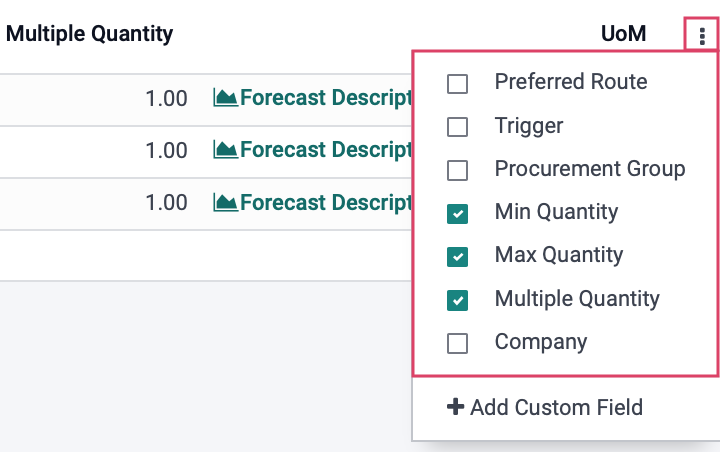Enable the Preferred Route column checkbox
Screen dimensions: 720x452
[457, 84]
